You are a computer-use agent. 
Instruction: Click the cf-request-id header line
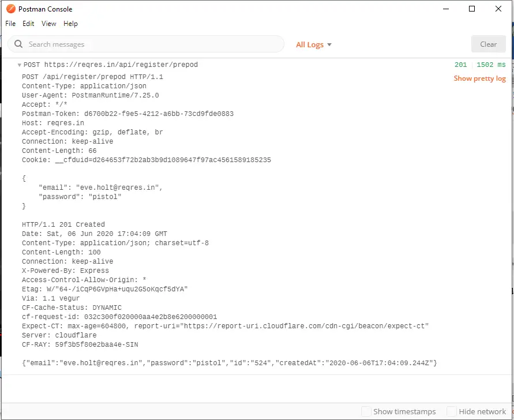119,317
